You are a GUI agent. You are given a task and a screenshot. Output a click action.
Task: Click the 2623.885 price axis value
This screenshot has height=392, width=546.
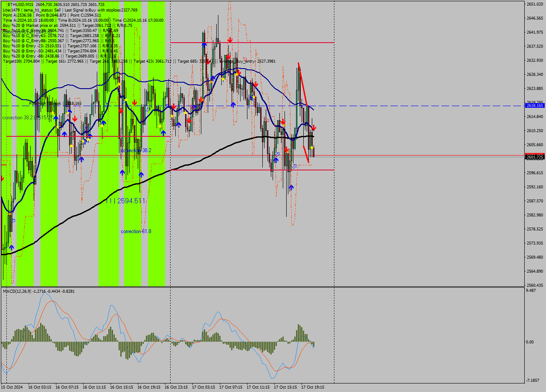click(534, 88)
